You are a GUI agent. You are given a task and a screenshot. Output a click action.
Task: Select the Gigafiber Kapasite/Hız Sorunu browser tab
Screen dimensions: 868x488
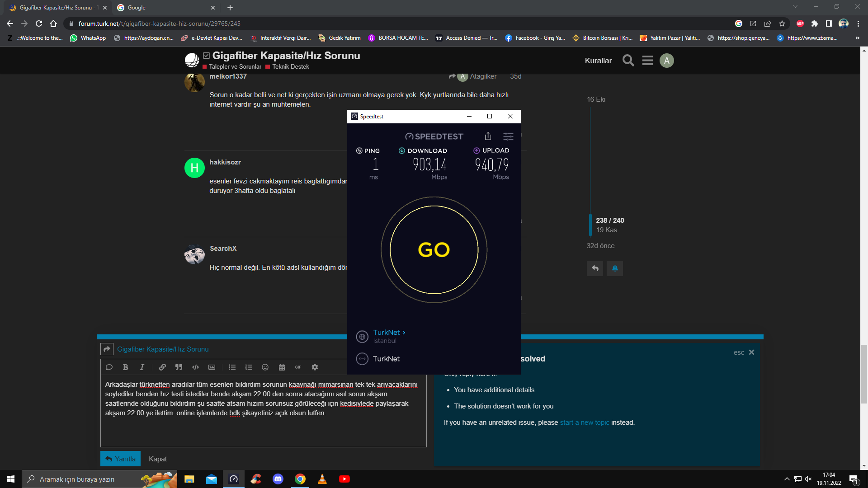click(58, 8)
